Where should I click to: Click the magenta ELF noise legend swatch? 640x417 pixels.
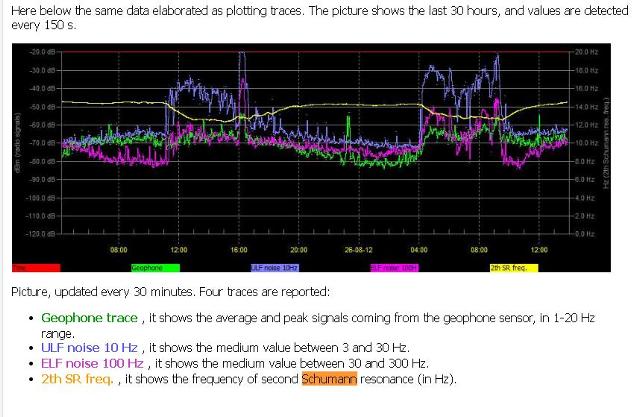click(x=394, y=268)
